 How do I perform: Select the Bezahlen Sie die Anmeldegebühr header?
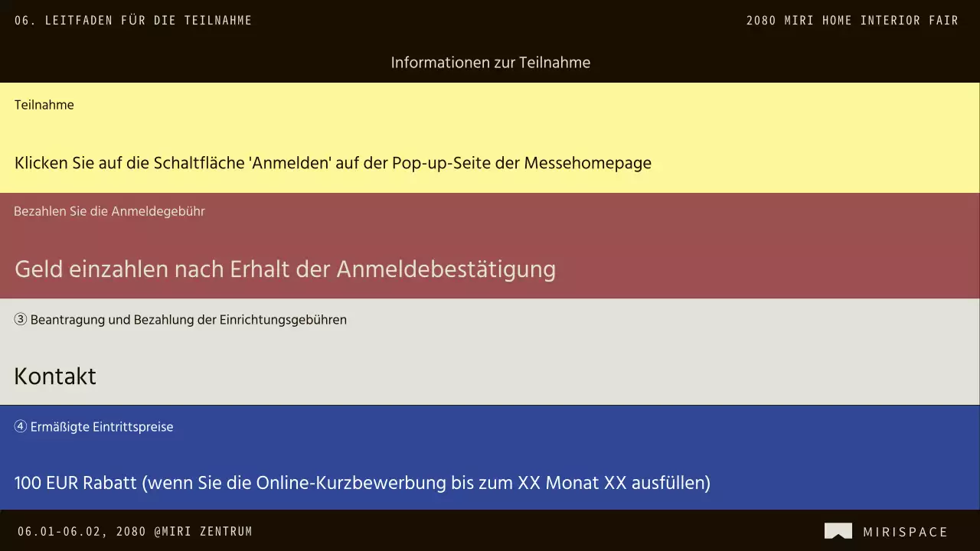109,211
